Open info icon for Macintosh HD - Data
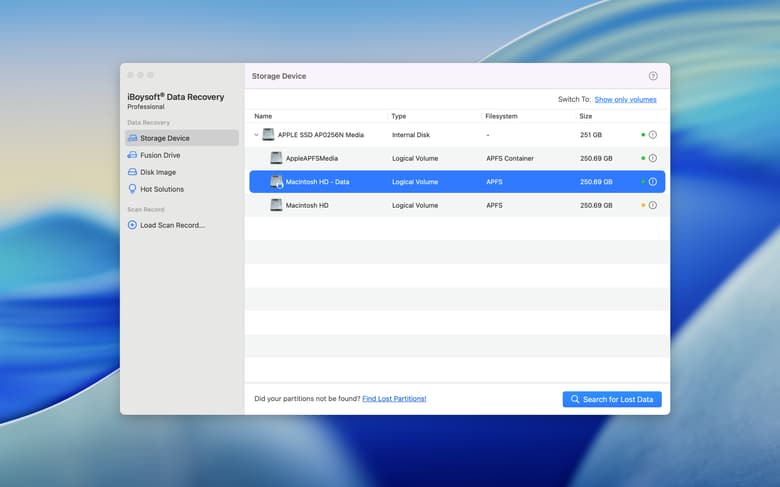780x487 pixels. click(x=653, y=182)
